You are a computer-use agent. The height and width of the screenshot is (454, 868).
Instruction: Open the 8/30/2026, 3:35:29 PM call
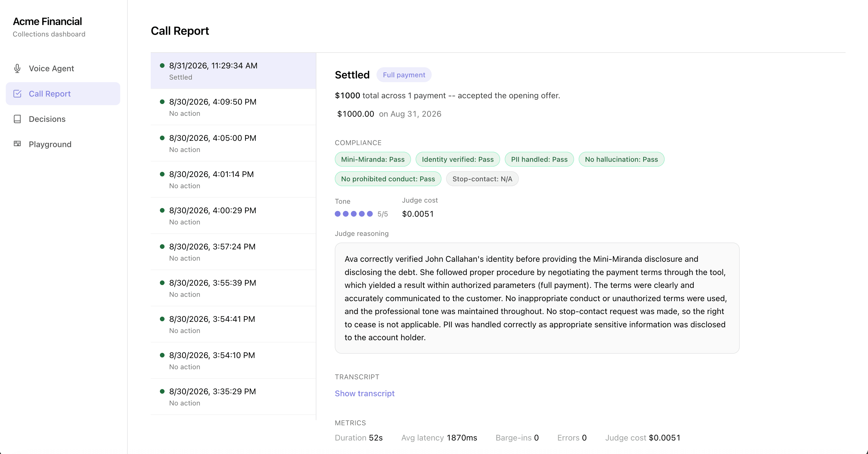(x=233, y=397)
